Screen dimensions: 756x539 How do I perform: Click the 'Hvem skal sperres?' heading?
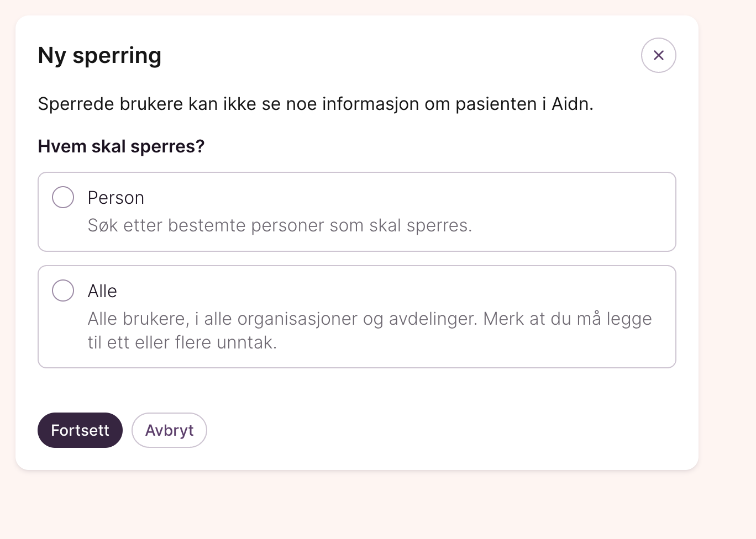click(x=121, y=146)
